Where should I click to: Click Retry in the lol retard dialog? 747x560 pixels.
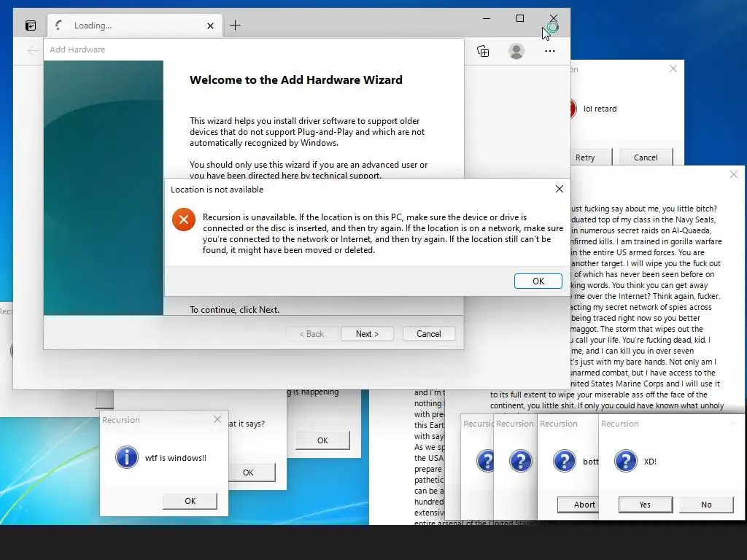point(591,157)
